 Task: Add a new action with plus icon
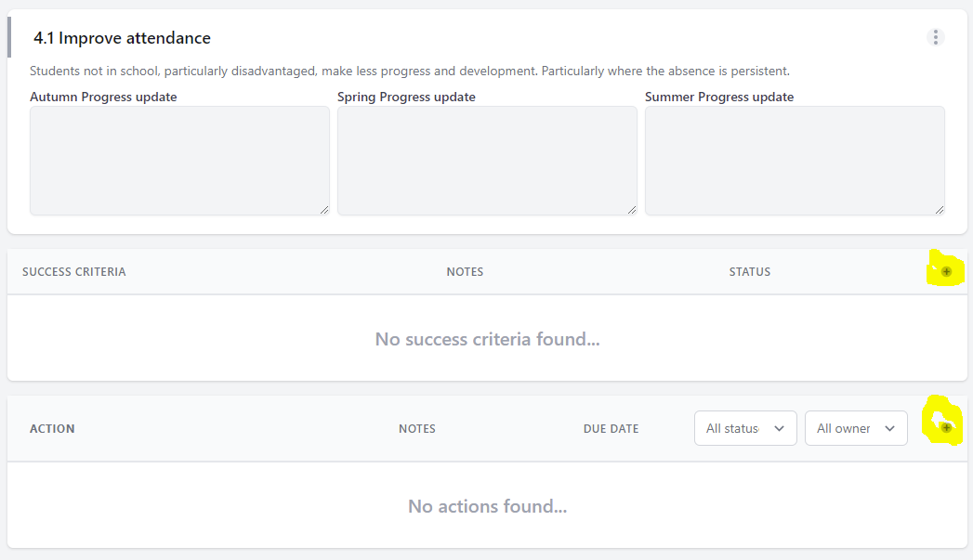[x=946, y=428]
